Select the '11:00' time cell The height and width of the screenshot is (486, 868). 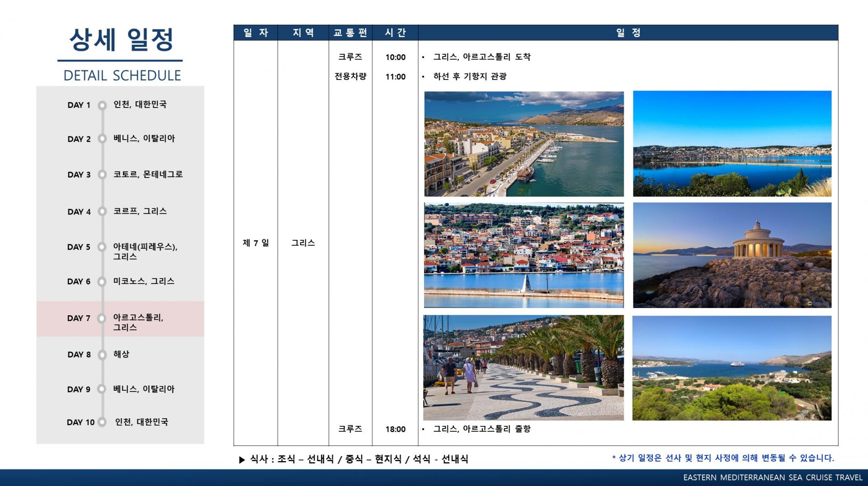[x=396, y=77]
